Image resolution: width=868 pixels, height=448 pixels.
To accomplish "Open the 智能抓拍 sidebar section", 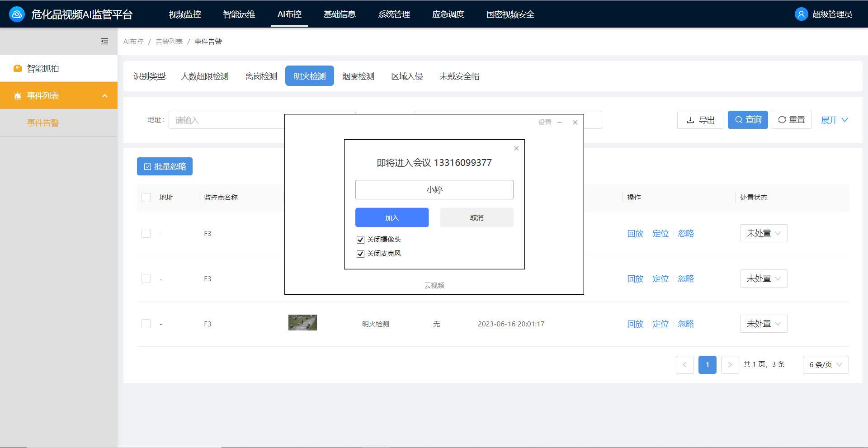I will tap(44, 68).
